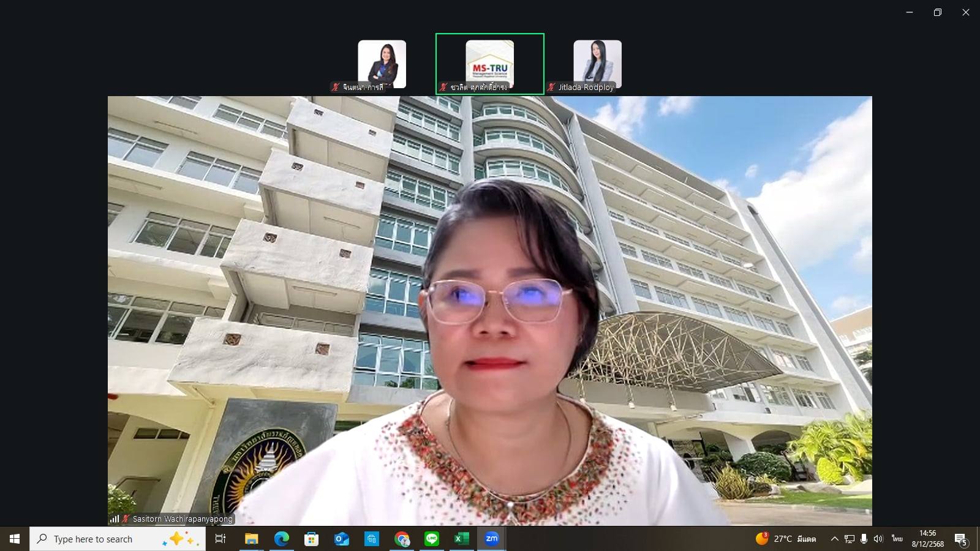This screenshot has width=980, height=551.
Task: Click the system tray microphone icon
Action: point(864,539)
